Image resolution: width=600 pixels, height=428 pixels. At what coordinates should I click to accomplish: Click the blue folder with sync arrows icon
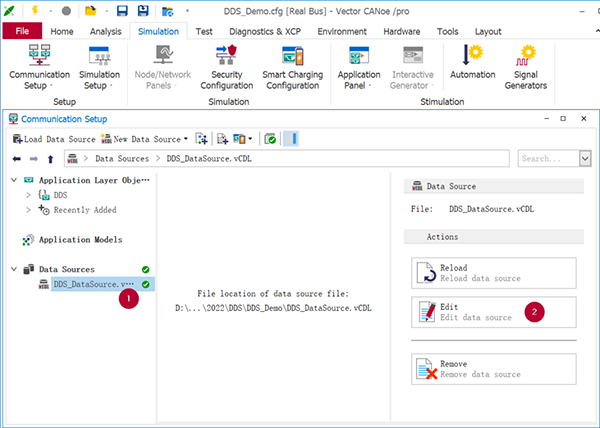(168, 11)
